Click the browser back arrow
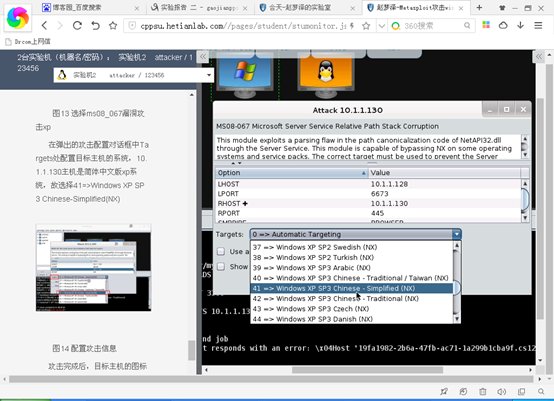 coord(45,25)
